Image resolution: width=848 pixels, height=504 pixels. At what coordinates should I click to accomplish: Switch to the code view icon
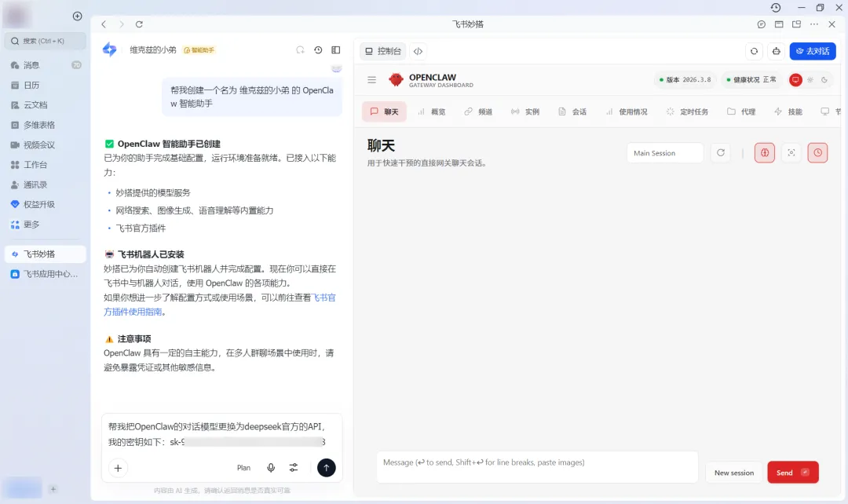pyautogui.click(x=418, y=51)
